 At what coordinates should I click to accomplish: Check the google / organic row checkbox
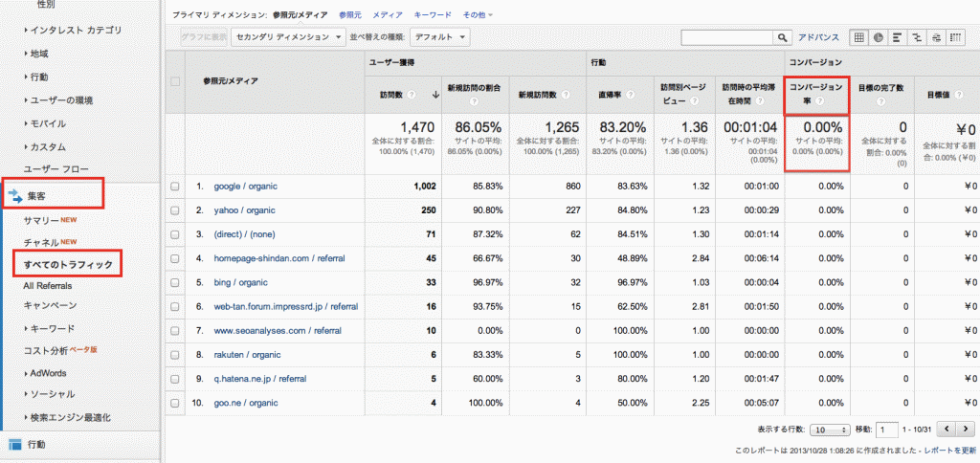175,187
